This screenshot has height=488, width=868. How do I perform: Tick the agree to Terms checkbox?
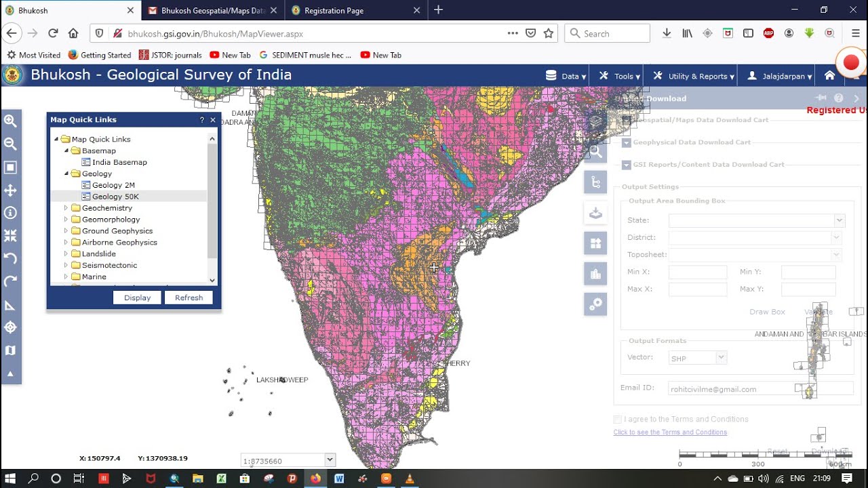point(617,420)
